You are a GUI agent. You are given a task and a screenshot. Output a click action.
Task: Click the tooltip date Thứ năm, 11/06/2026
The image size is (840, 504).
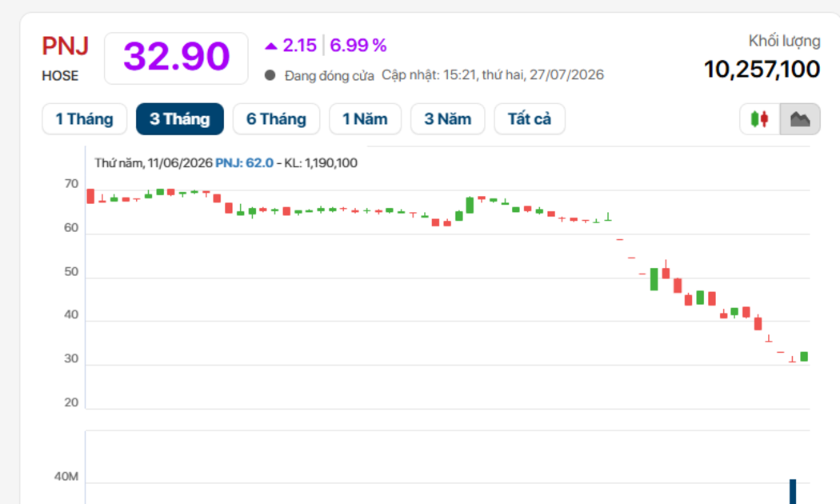coord(154,163)
